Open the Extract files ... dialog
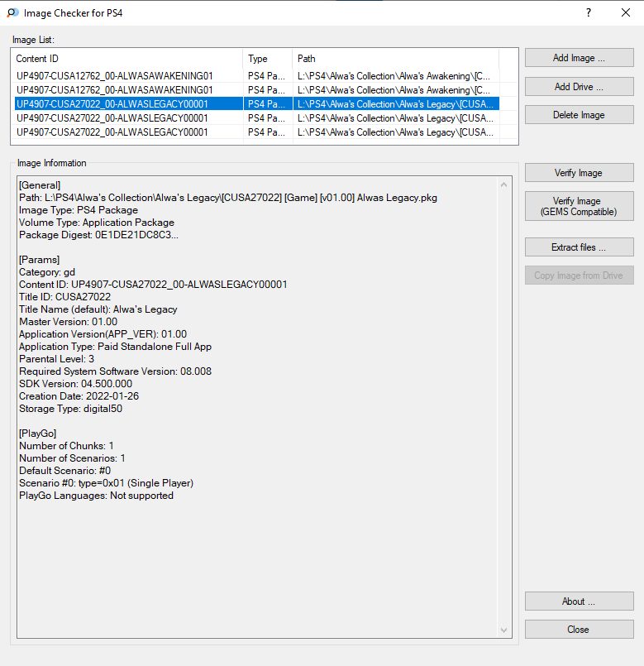644x666 pixels. (x=579, y=247)
